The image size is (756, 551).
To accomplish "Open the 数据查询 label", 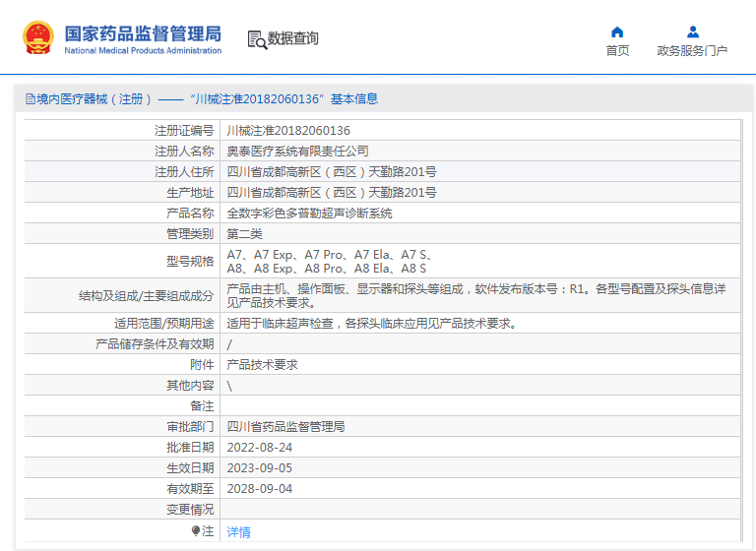I will click(293, 38).
